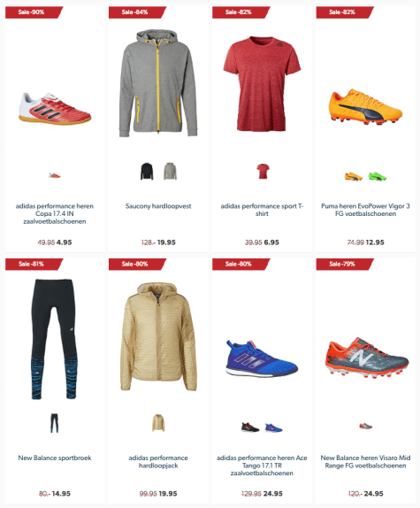Screen dimensions: 420x508
Task: Click the Sale -90% badge
Action: coord(34,12)
